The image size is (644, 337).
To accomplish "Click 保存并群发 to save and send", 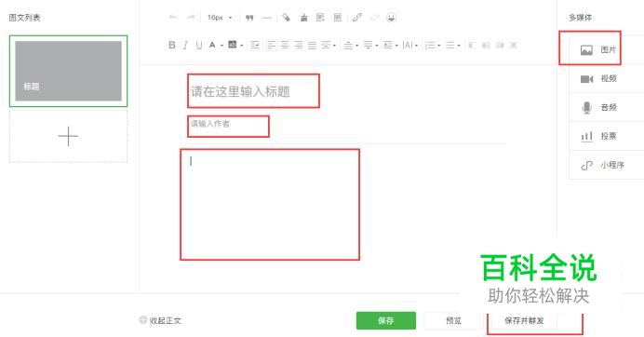I will (524, 320).
